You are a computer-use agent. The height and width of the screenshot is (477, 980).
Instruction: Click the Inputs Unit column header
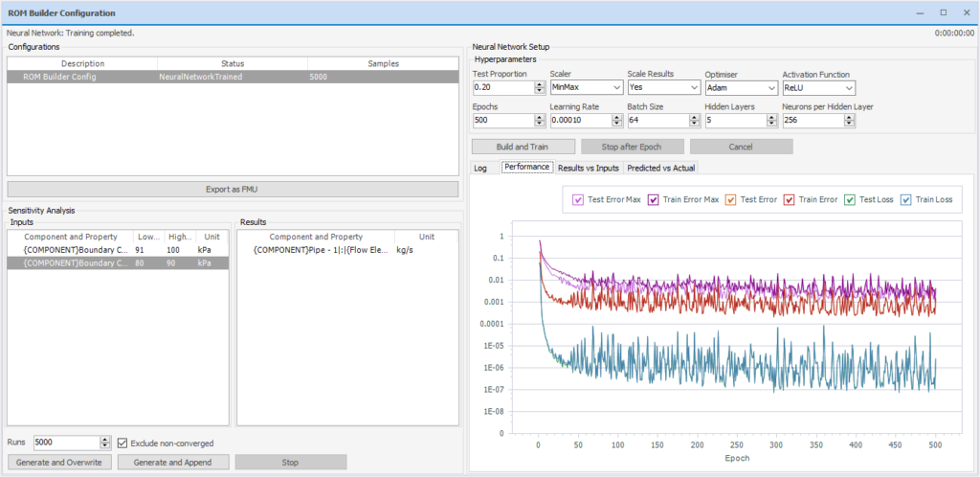click(212, 237)
